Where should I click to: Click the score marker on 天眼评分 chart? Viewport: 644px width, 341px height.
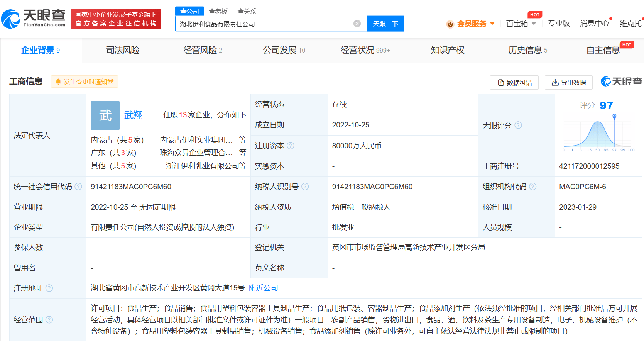pyautogui.click(x=614, y=116)
